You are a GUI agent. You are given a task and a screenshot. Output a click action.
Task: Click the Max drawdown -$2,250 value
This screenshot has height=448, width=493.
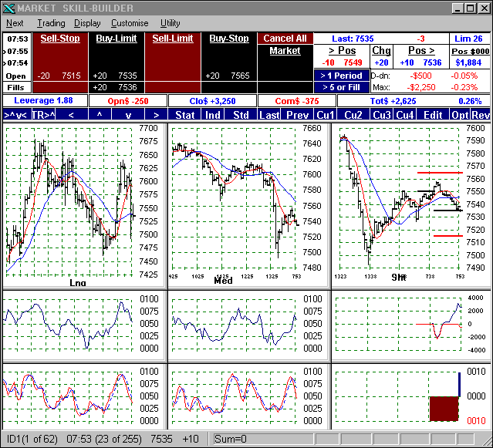(420, 87)
